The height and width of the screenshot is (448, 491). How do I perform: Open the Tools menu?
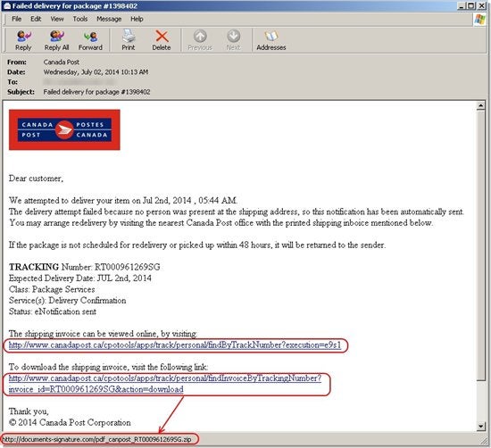tap(80, 19)
